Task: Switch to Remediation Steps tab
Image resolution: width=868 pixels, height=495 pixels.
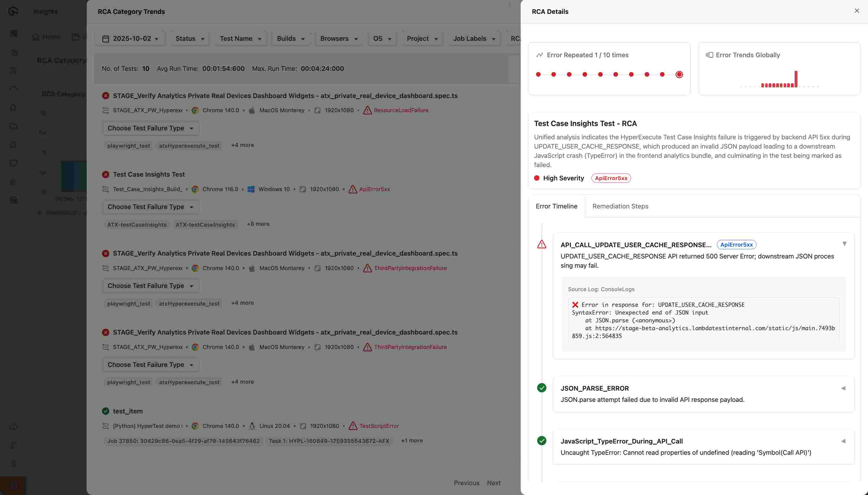Action: tap(620, 206)
